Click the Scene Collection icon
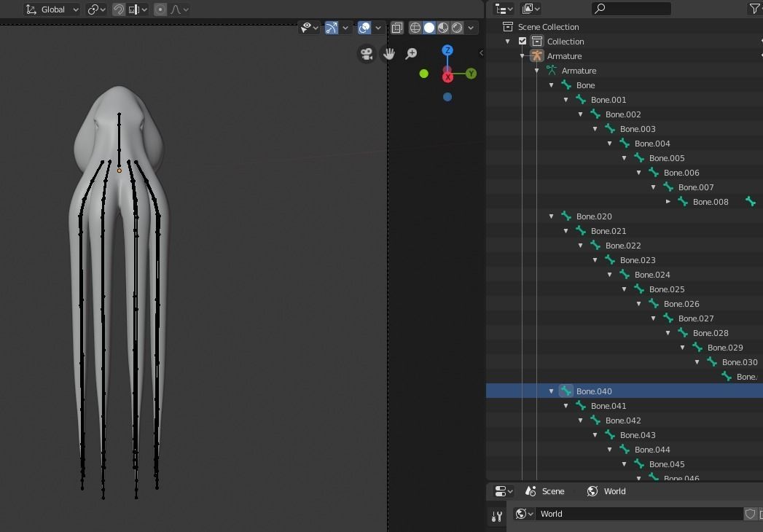Image resolution: width=763 pixels, height=532 pixels. pyautogui.click(x=507, y=27)
